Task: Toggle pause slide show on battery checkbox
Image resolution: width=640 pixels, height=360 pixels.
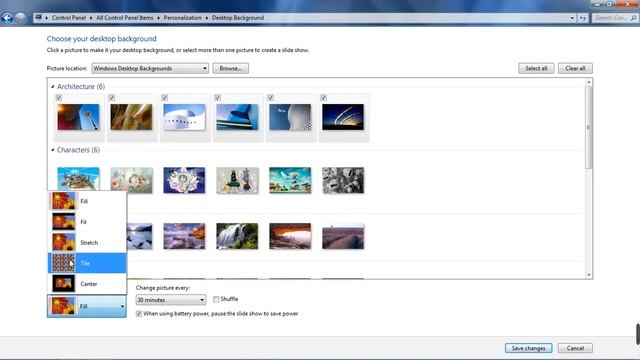Action: click(139, 314)
